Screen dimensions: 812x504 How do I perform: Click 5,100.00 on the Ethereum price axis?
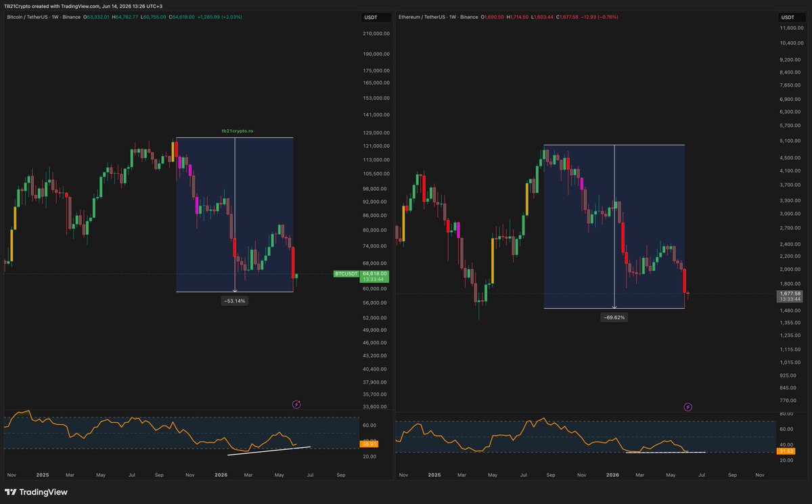point(790,141)
